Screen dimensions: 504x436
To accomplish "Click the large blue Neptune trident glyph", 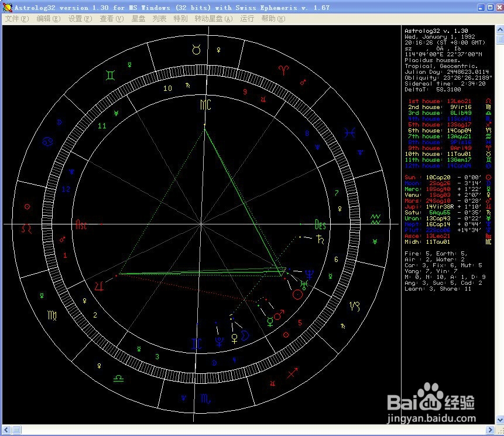I will [309, 274].
